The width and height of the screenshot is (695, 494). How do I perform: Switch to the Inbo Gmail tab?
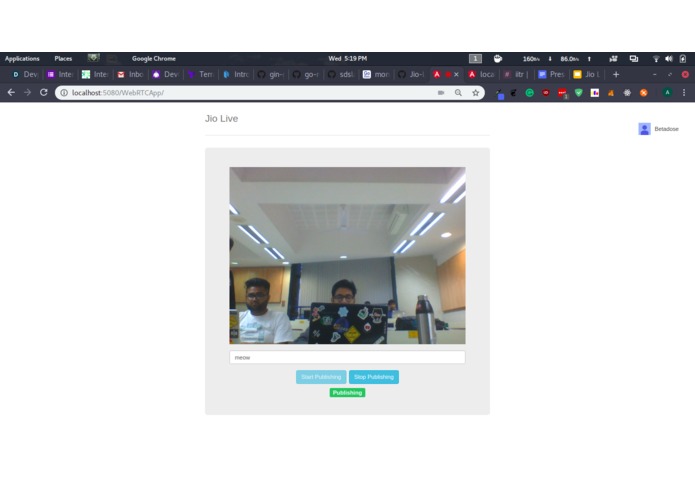pos(131,74)
